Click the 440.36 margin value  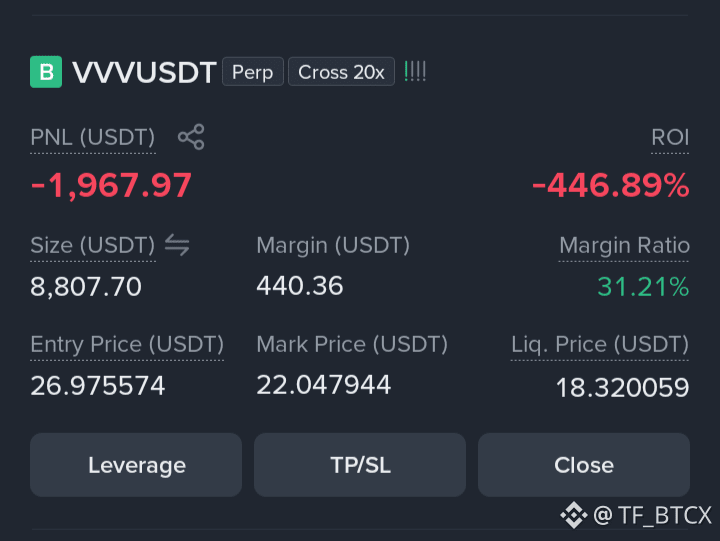coord(299,286)
